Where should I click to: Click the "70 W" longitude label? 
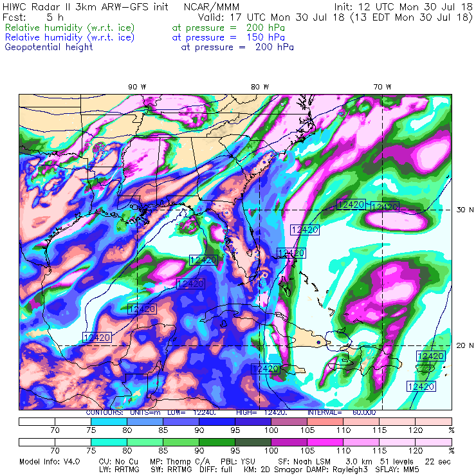[x=382, y=87]
